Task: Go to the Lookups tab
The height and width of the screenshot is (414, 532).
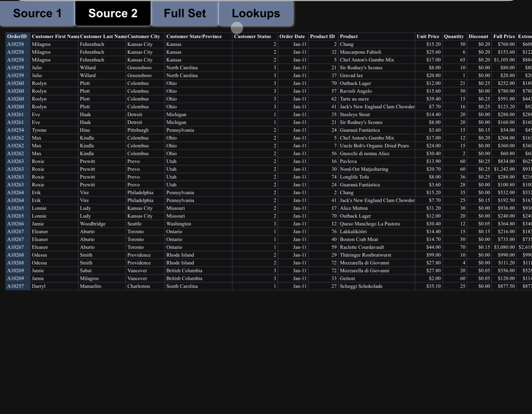Action: tap(256, 13)
